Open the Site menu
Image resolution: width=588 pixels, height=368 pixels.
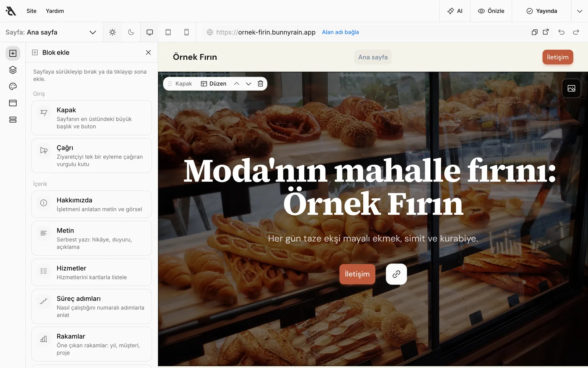(x=32, y=11)
